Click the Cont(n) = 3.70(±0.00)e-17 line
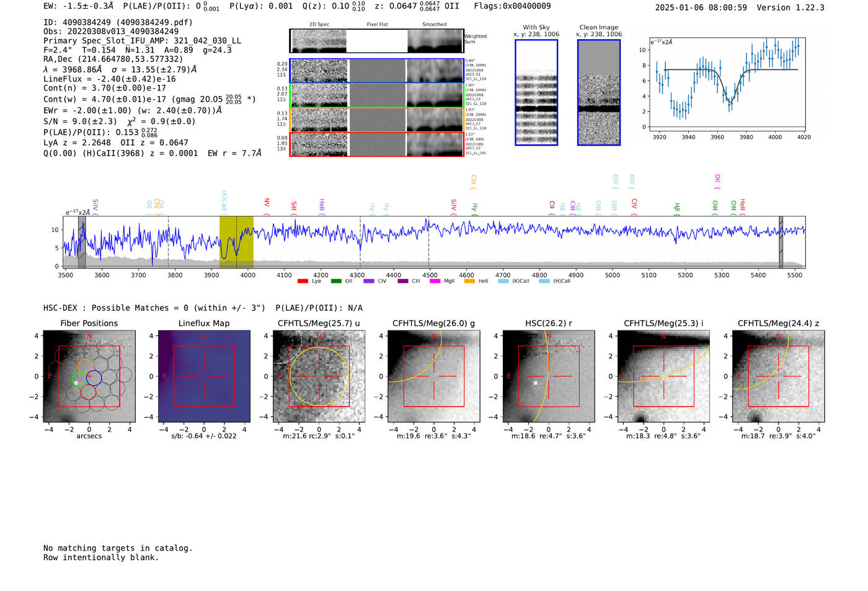The height and width of the screenshot is (591, 868). (x=105, y=88)
